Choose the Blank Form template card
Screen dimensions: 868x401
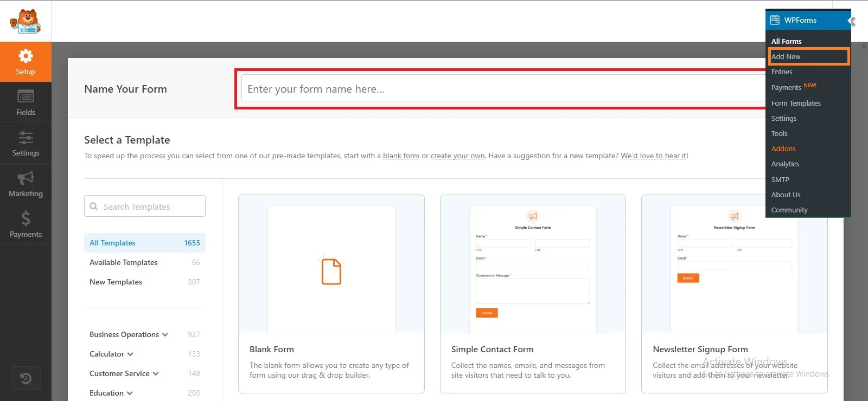pos(331,294)
